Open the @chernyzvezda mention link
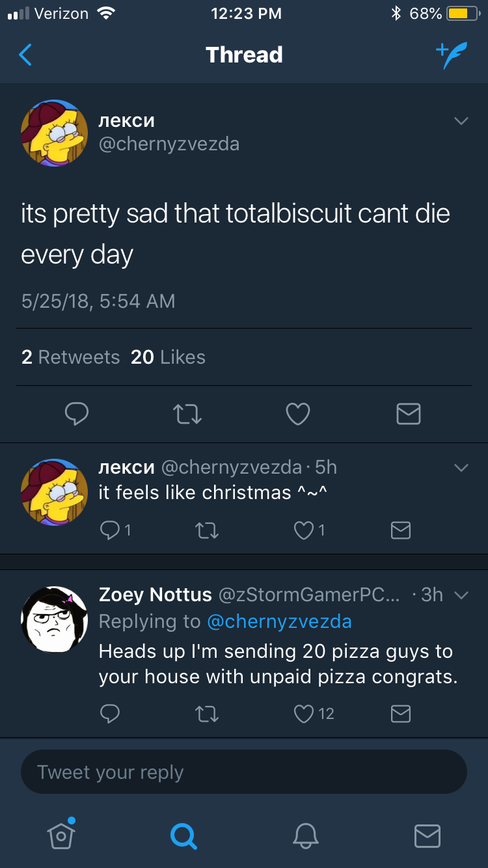This screenshot has height=868, width=488. (279, 621)
